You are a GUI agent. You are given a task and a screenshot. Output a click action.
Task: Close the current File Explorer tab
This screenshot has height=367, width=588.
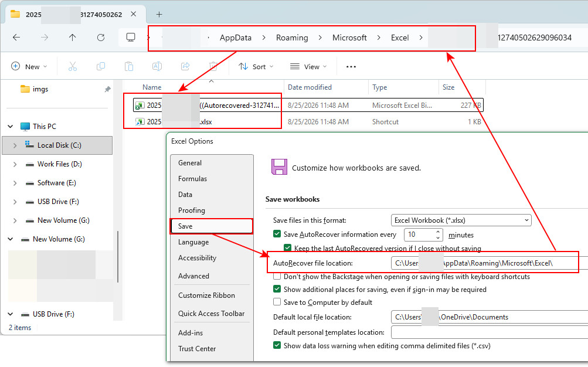134,14
